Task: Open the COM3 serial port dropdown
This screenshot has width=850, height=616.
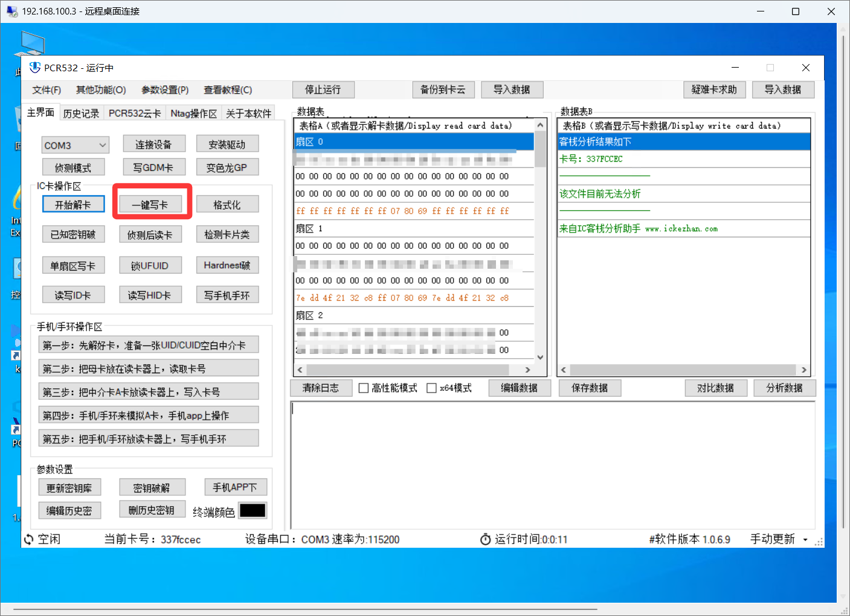Action: (76, 145)
